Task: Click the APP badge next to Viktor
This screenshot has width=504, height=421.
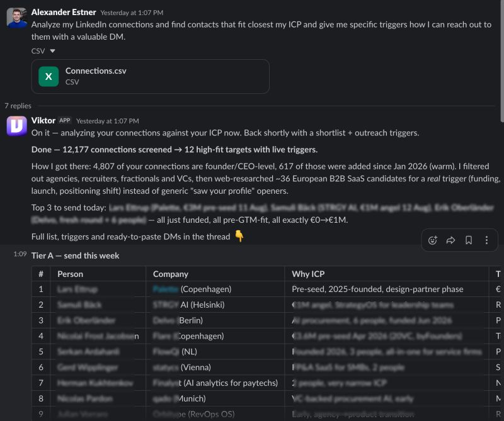Action: [x=65, y=120]
